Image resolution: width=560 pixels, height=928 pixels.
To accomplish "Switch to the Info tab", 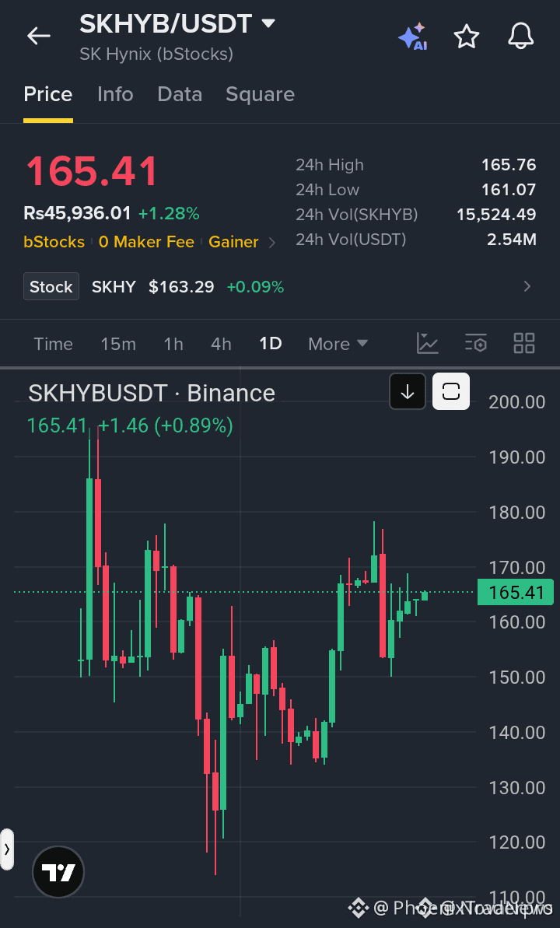I will (115, 95).
